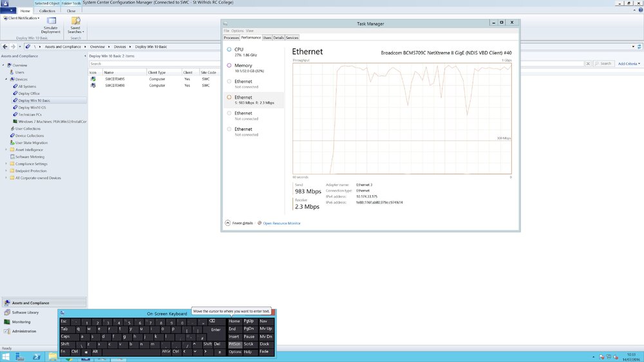Select Users in the navigation tree

[x=19, y=72]
